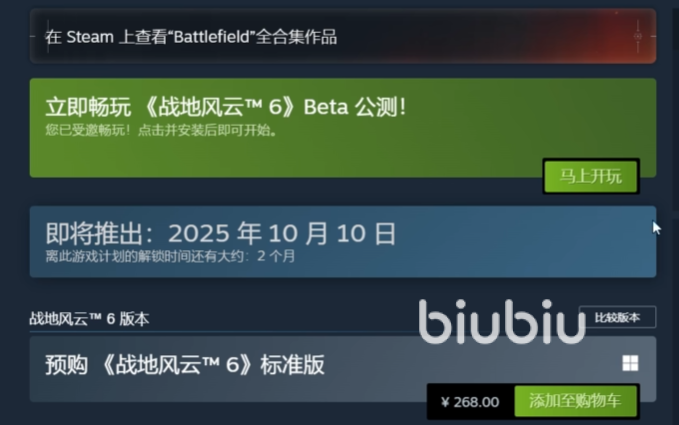679x425 pixels.
Task: Open the Battlefield full franchise collection banner
Action: pos(343,36)
